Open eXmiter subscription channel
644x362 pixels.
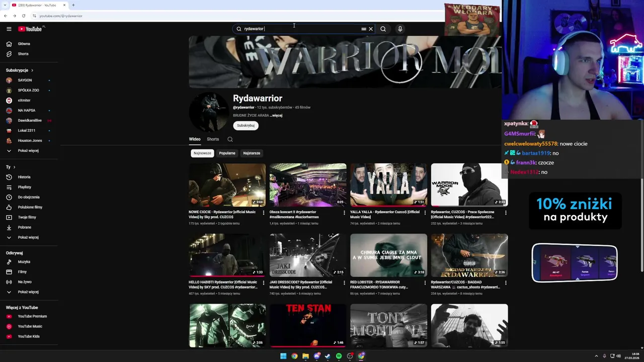tap(24, 101)
